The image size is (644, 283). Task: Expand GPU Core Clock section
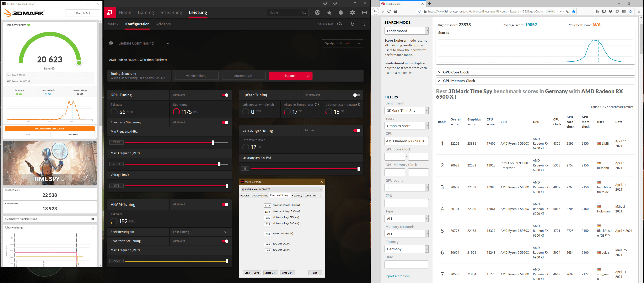pyautogui.click(x=535, y=72)
